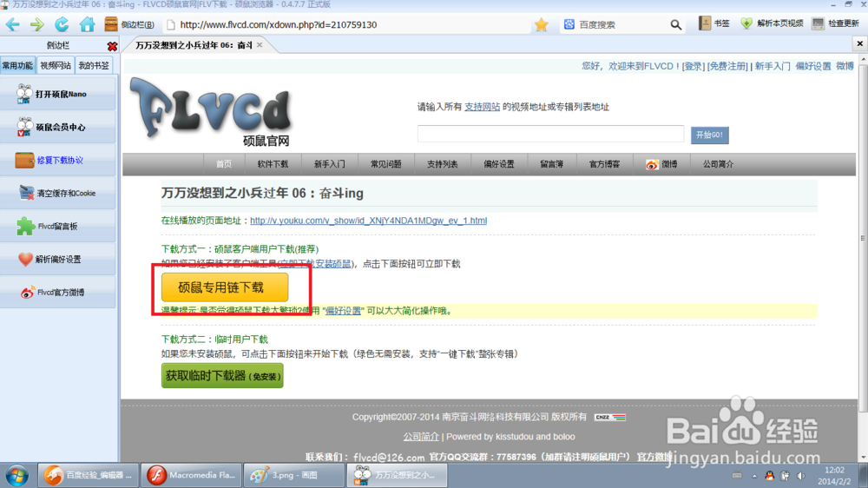Click 偏好设置 link in the yellow tip
868x488 pixels.
point(343,311)
